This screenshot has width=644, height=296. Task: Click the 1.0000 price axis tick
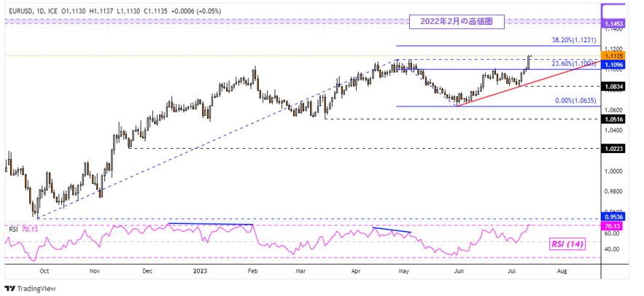(x=613, y=171)
